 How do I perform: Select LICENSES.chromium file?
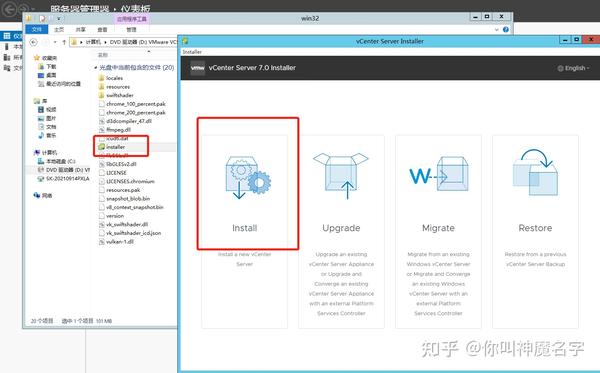[x=127, y=181]
